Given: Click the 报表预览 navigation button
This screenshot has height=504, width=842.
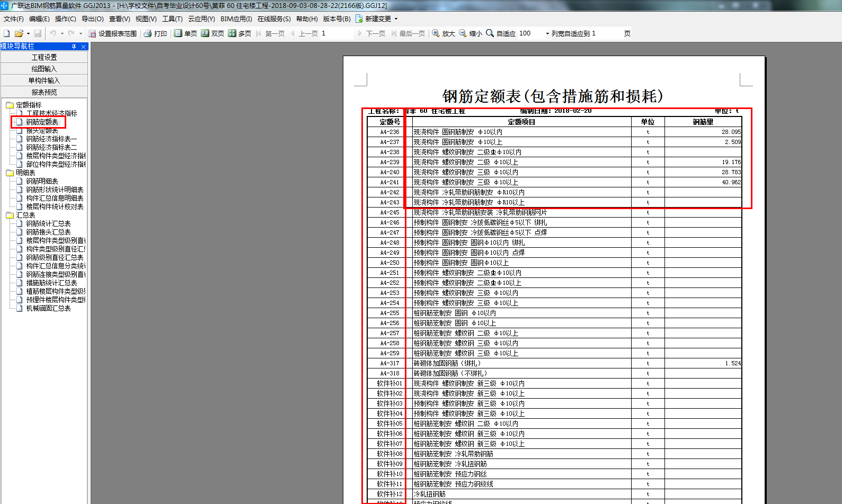Looking at the screenshot, I should (44, 92).
